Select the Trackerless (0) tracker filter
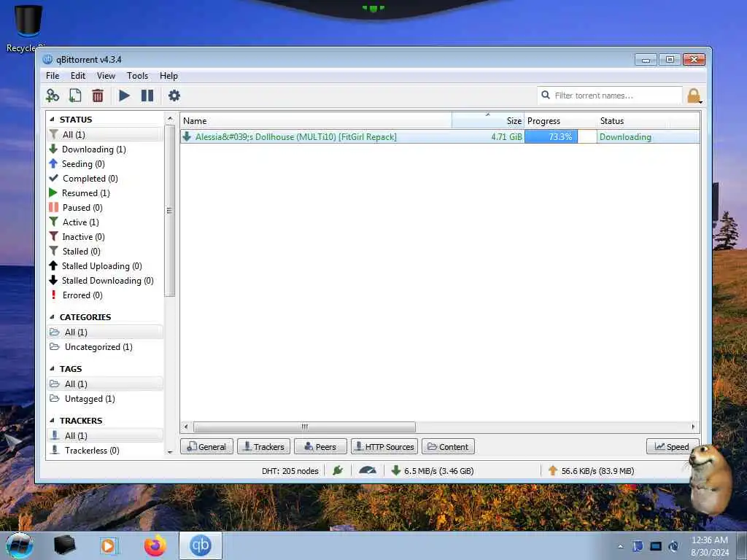The height and width of the screenshot is (560, 747). (x=92, y=451)
